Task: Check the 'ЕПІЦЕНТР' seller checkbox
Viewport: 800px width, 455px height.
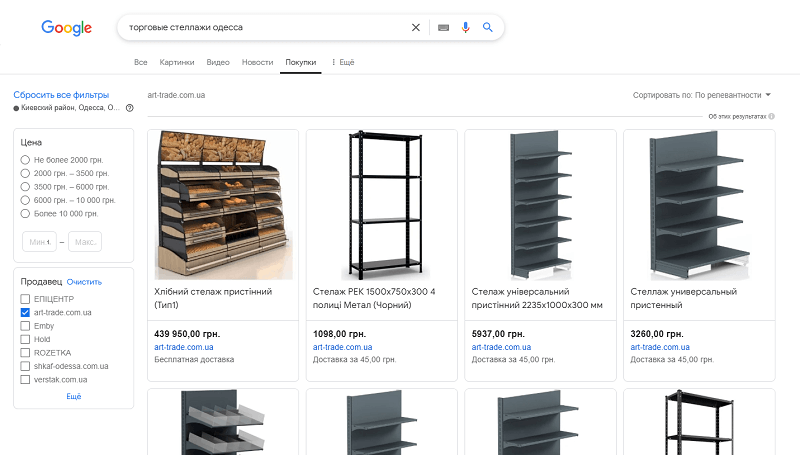Action: pyautogui.click(x=25, y=299)
